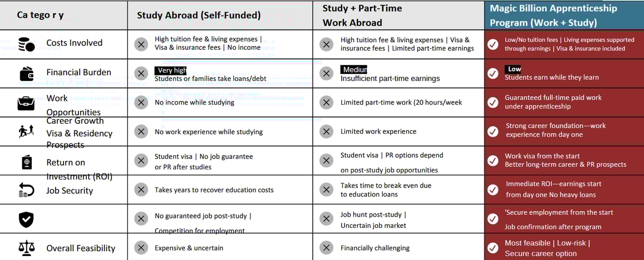Viewport: 644px width, 260px height.
Task: Click the Category column header cell
Action: (41, 15)
